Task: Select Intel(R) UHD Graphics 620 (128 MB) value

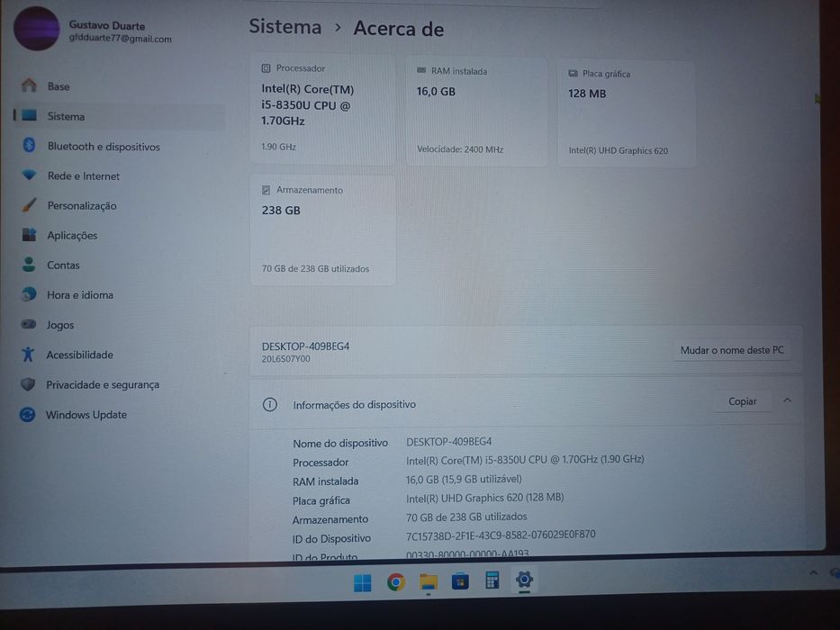Action: coord(484,498)
